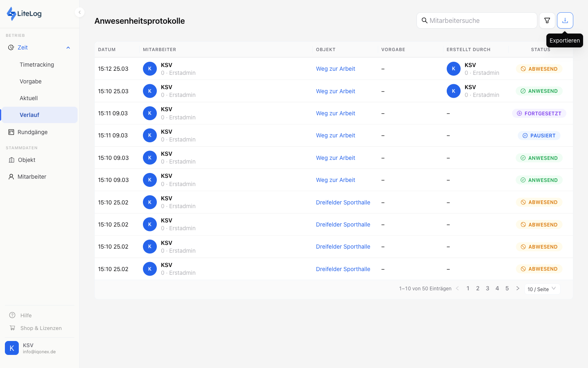This screenshot has width=588, height=368.
Task: Open the KSV user profile at bottom
Action: point(39,348)
